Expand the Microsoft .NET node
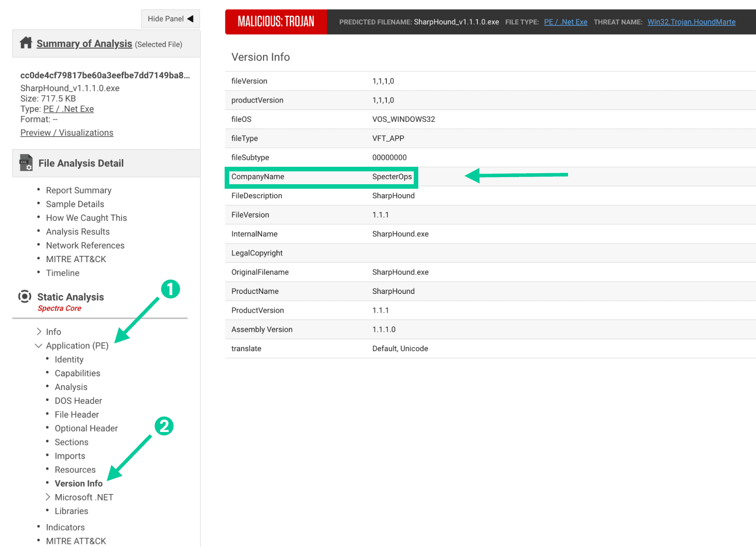756x547 pixels. 48,497
